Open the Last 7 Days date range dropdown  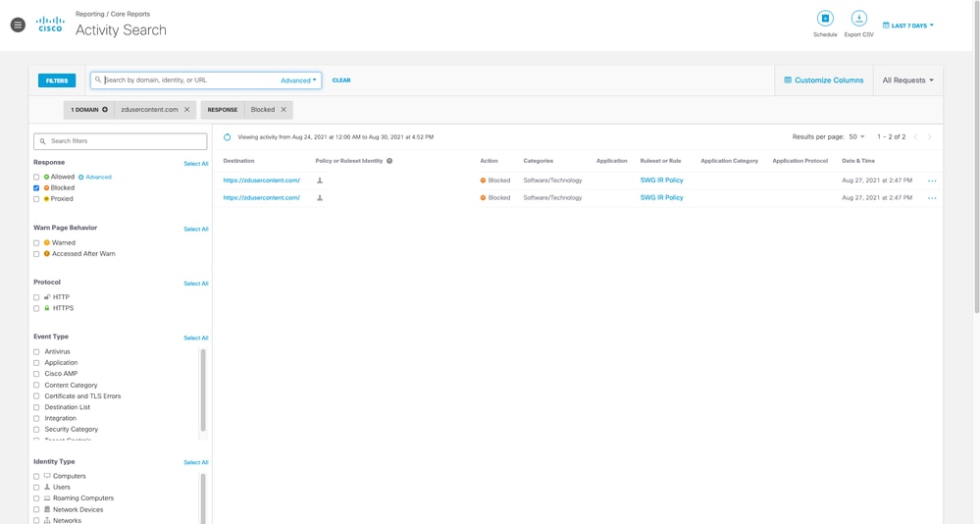pyautogui.click(x=908, y=26)
